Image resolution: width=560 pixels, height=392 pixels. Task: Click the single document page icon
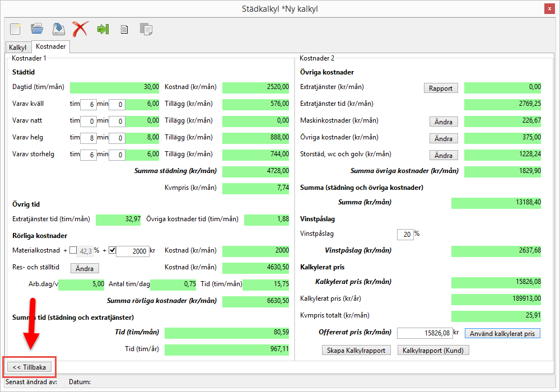(x=124, y=29)
